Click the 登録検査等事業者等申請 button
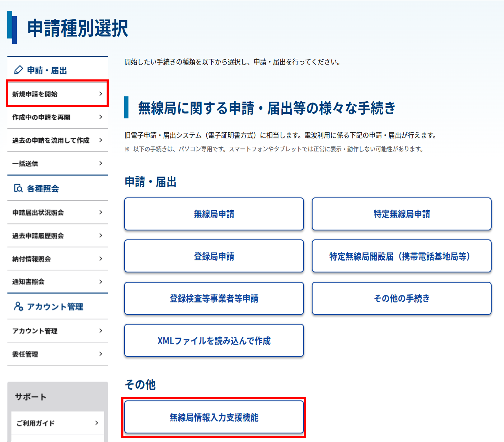504x442 pixels. click(214, 298)
